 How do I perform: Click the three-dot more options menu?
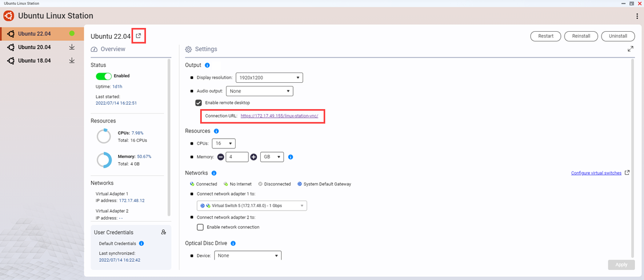(x=637, y=16)
